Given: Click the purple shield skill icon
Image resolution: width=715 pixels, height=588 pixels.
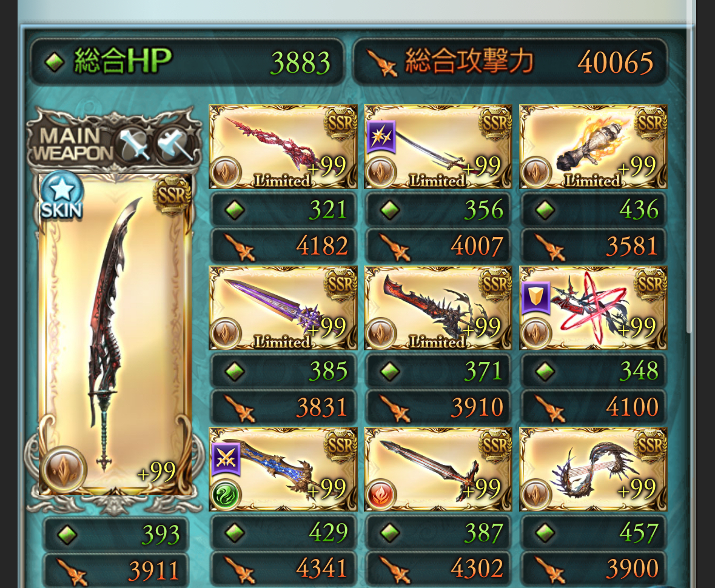Looking at the screenshot, I should 535,298.
